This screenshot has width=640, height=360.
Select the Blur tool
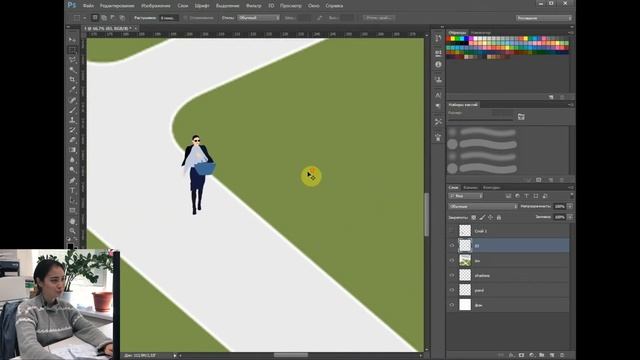point(73,160)
